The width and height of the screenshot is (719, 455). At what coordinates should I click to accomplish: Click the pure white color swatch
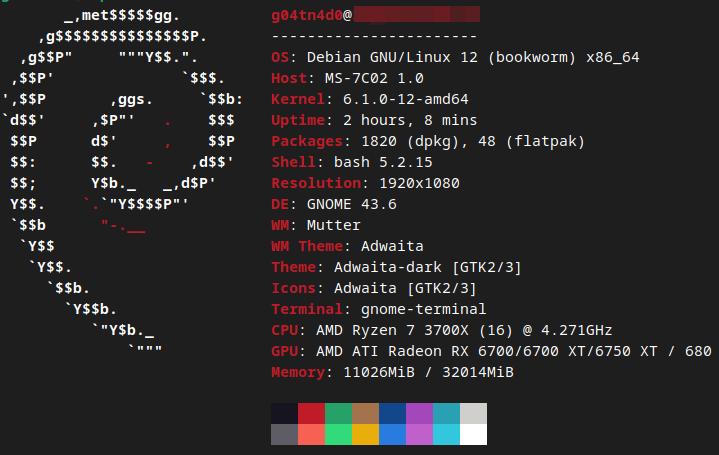coord(473,434)
